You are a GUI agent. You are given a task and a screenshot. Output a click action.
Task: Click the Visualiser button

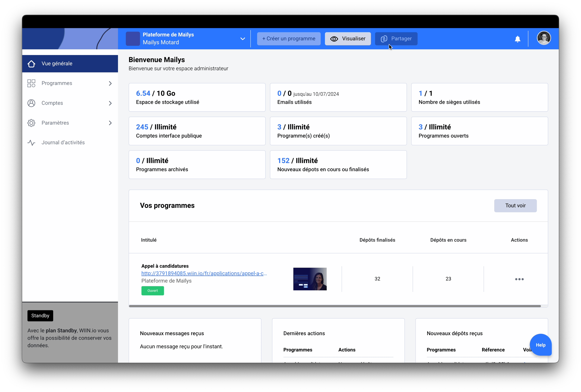click(348, 39)
